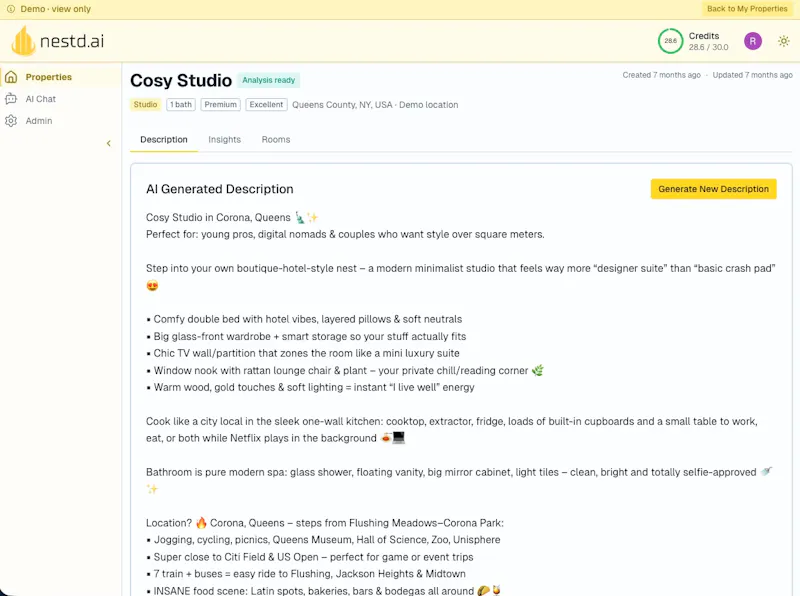Image resolution: width=800 pixels, height=596 pixels.
Task: Click the Excellent tag
Action: coord(266,105)
